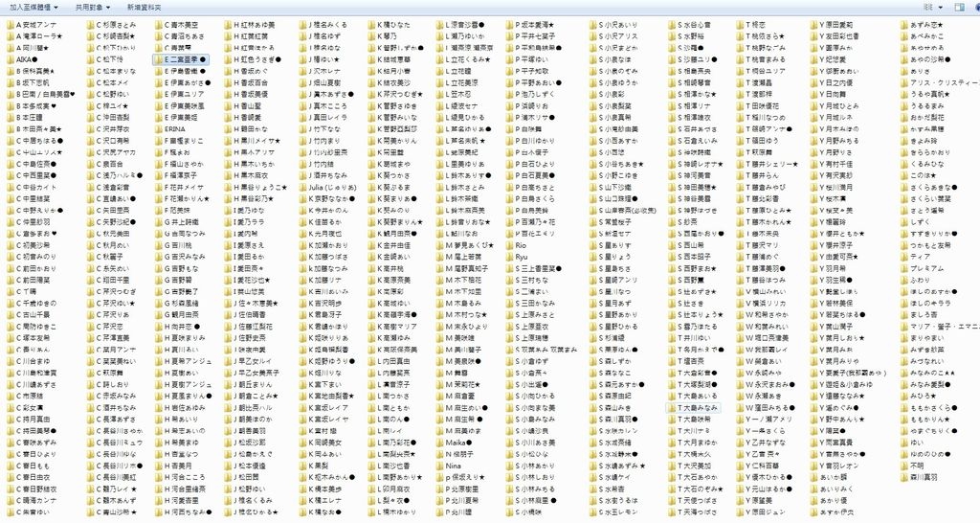Click folder icon of A 安城アンナ

(x=11, y=25)
